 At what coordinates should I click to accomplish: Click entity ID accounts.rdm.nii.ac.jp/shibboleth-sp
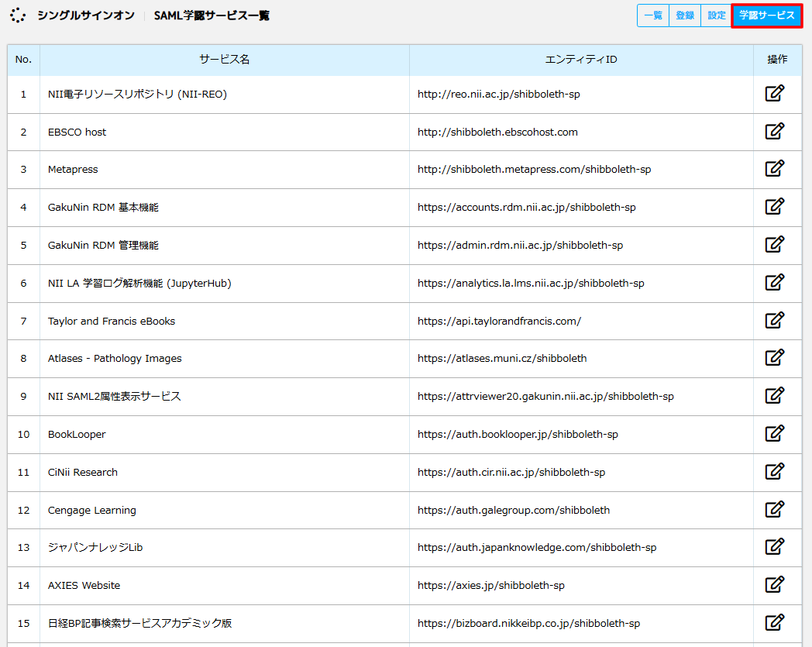coord(527,207)
